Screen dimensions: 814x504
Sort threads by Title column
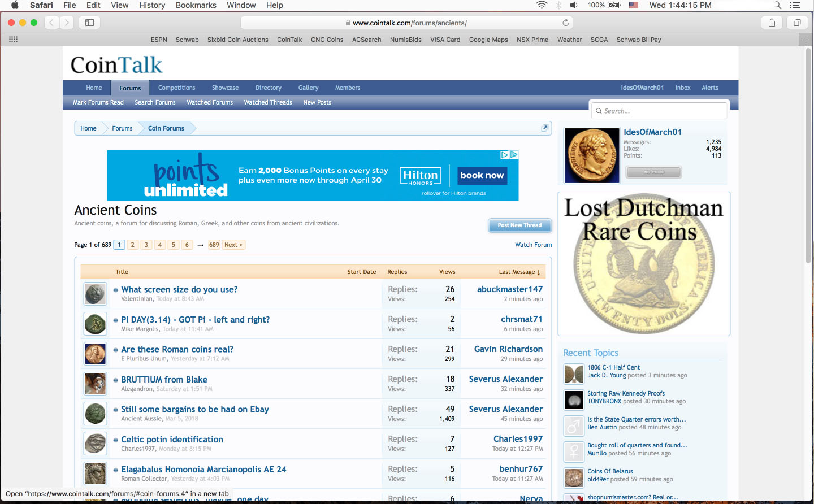point(122,272)
